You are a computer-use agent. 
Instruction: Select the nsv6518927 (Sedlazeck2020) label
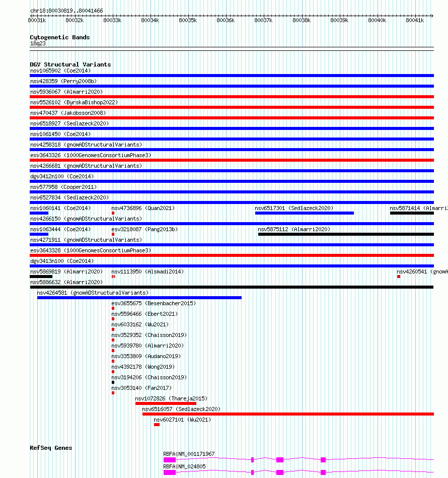tap(69, 123)
